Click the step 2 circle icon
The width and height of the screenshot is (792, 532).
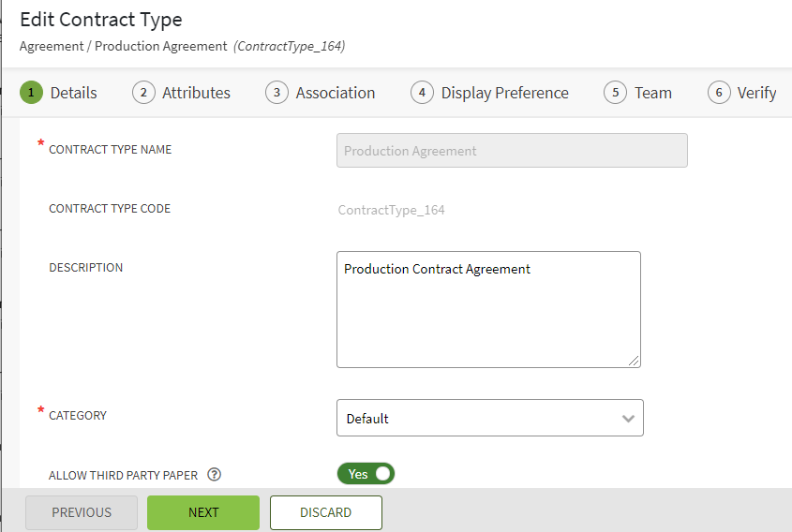point(143,93)
